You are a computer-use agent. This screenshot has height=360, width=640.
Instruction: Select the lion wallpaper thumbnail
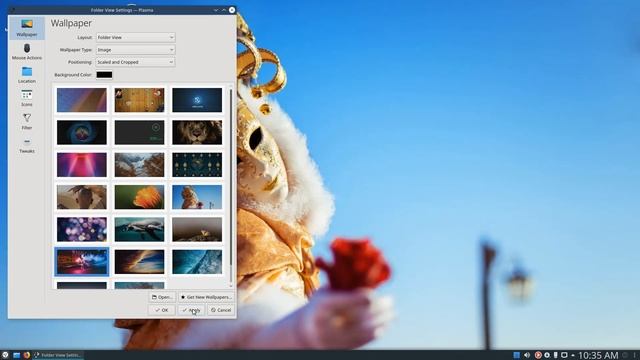pyautogui.click(x=197, y=132)
